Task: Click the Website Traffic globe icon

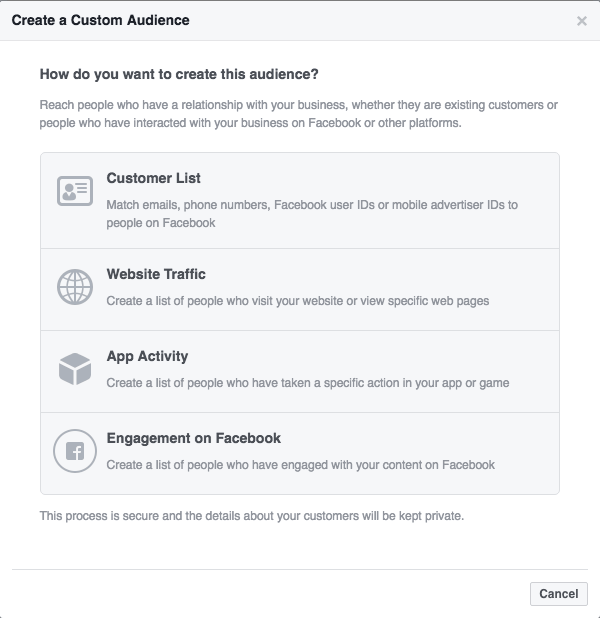Action: click(75, 287)
